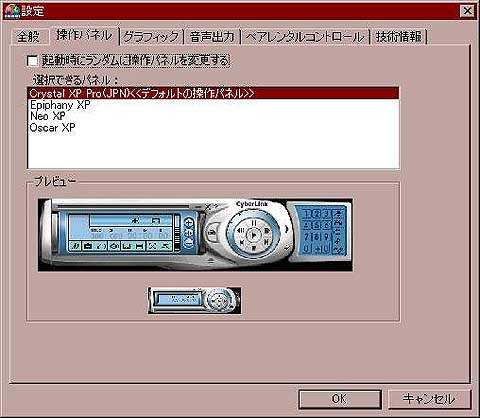Open the 音声出力 tab
The height and width of the screenshot is (418, 480).
212,36
